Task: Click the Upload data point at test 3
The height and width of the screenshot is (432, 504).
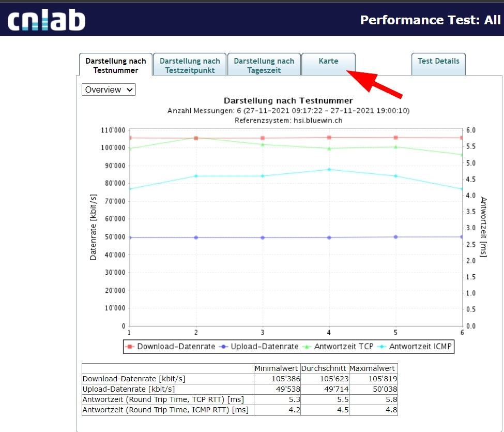Action: 263,237
